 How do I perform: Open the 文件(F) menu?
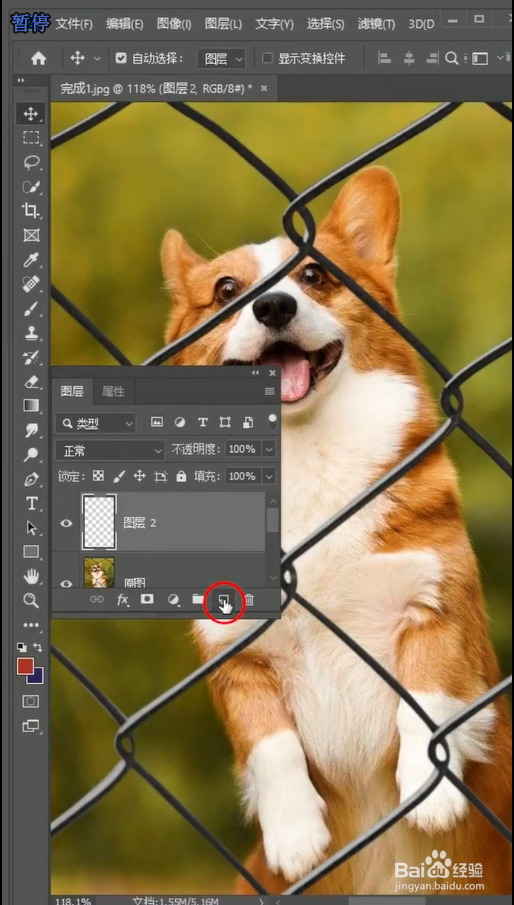[74, 24]
